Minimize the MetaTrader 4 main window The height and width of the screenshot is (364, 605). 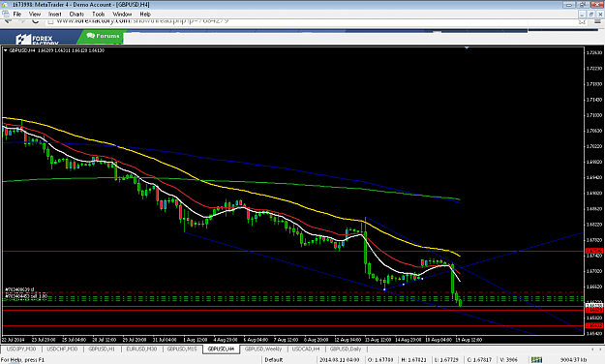pos(569,5)
